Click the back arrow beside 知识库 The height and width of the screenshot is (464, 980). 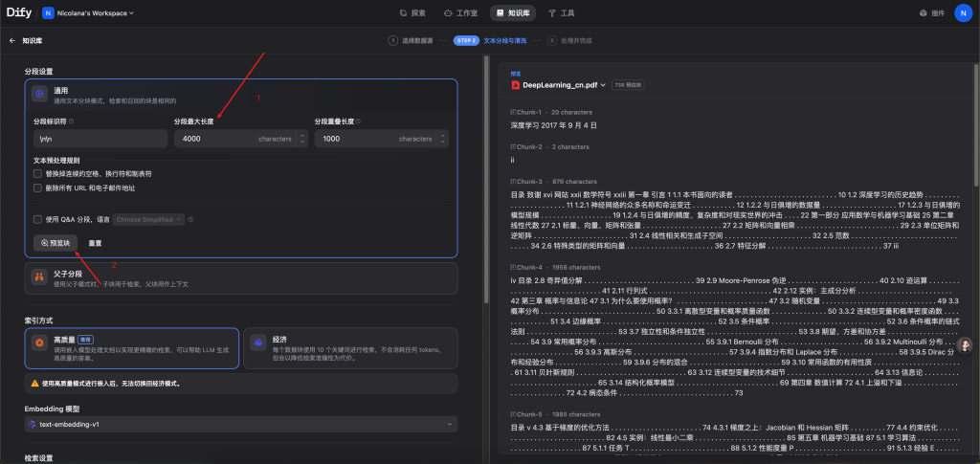(x=12, y=41)
